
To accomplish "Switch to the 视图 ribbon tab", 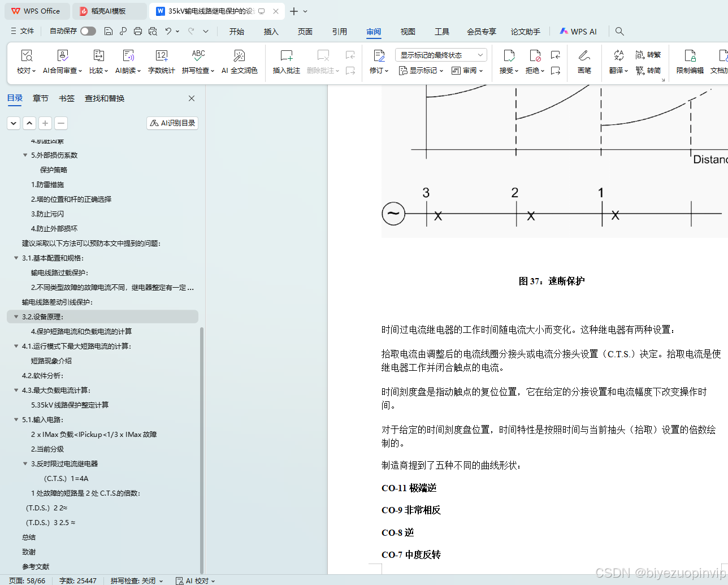I will pos(408,32).
